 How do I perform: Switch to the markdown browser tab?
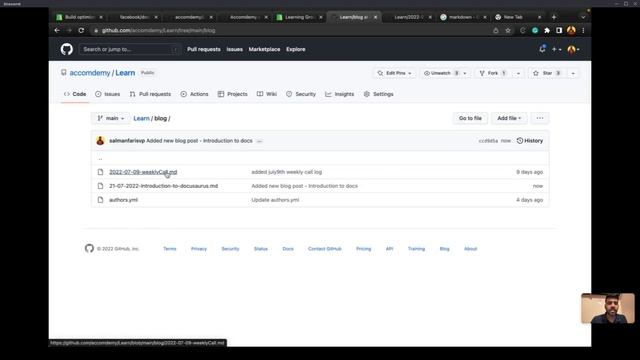(x=464, y=17)
